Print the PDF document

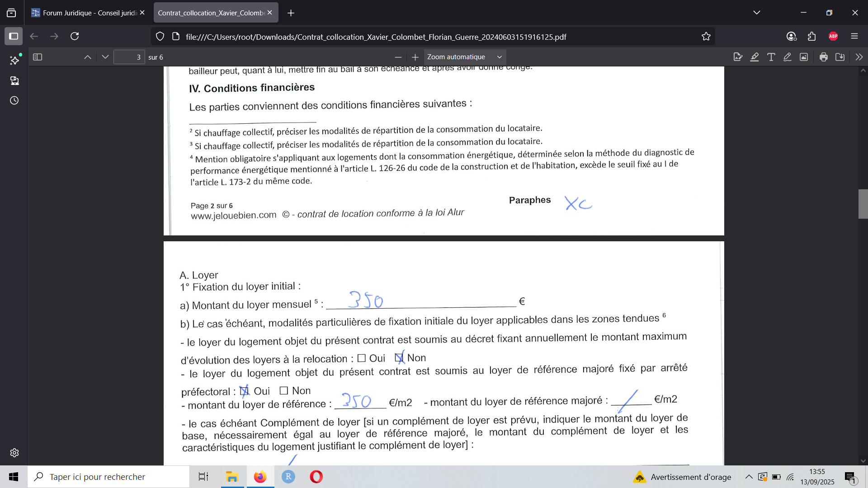click(x=824, y=57)
